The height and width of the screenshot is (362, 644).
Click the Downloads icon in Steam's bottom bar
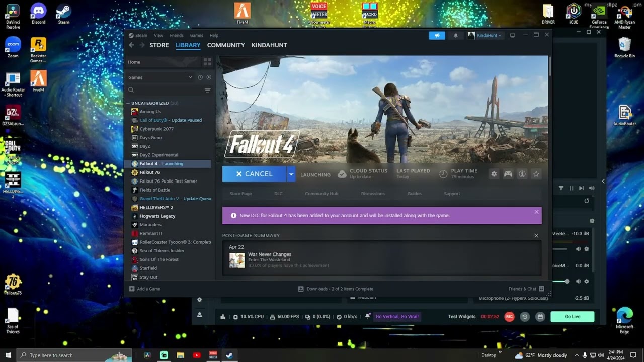pos(301,289)
